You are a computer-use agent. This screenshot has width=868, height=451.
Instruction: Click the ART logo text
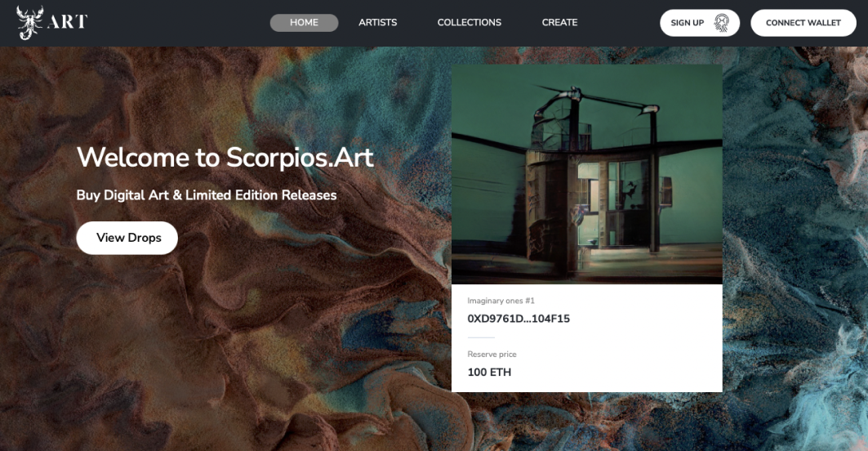[68, 22]
